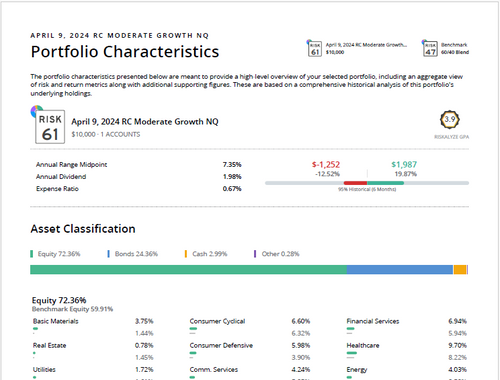Click the 6.94% Financial Services value
The height and width of the screenshot is (380, 500).
pyautogui.click(x=457, y=321)
